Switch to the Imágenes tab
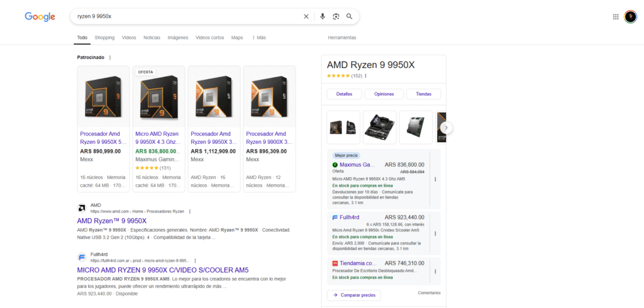644x308 pixels. pos(177,38)
